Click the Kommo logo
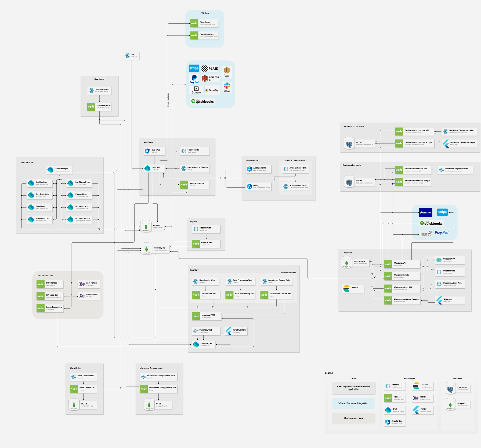This screenshot has height=448, width=481. click(x=425, y=212)
